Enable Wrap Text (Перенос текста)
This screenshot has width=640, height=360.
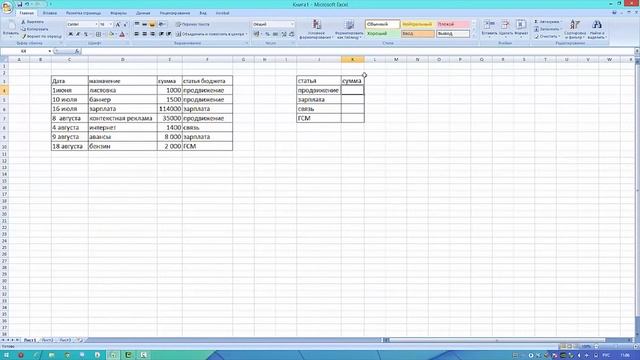click(192, 24)
